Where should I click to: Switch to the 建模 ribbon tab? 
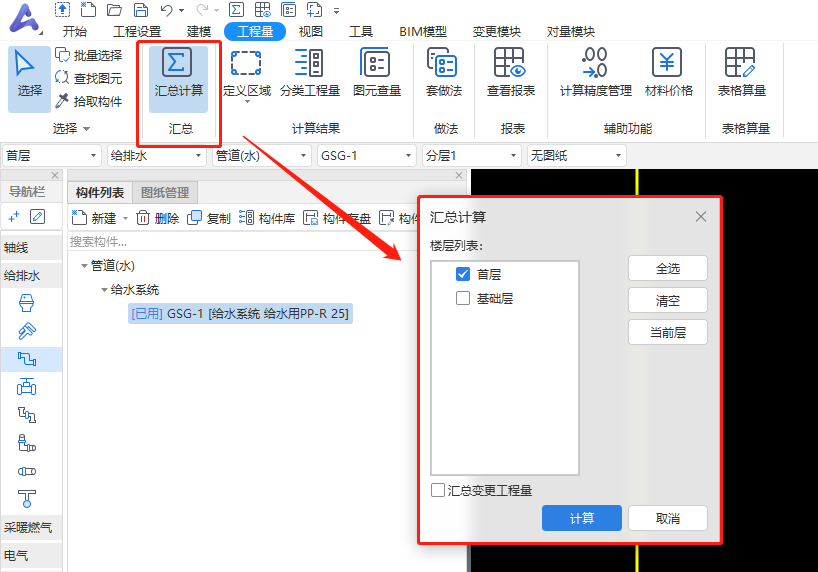coord(199,31)
